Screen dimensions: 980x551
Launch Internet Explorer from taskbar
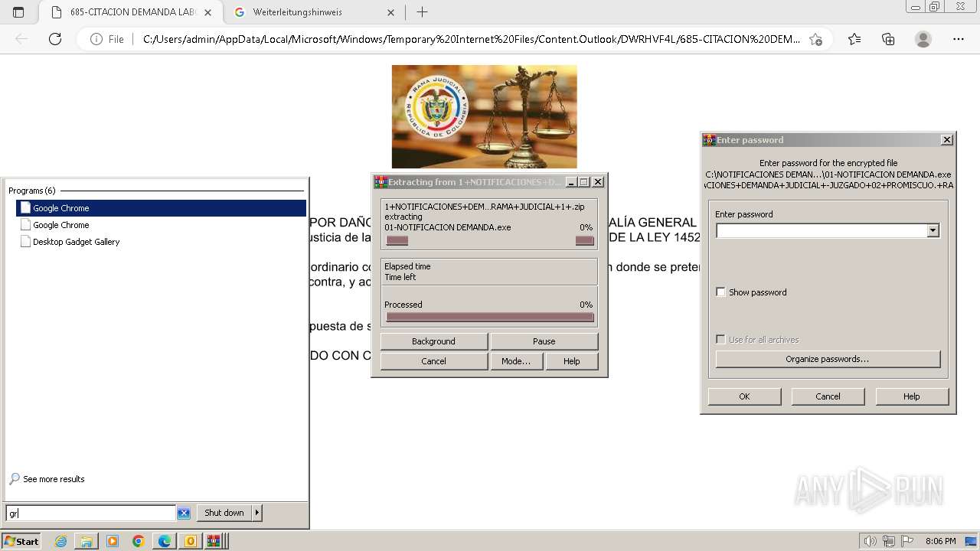click(x=60, y=541)
